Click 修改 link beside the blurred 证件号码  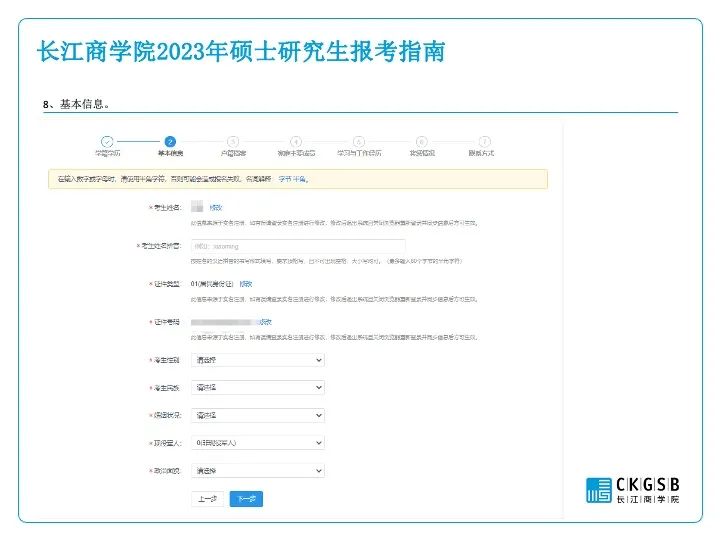265,322
